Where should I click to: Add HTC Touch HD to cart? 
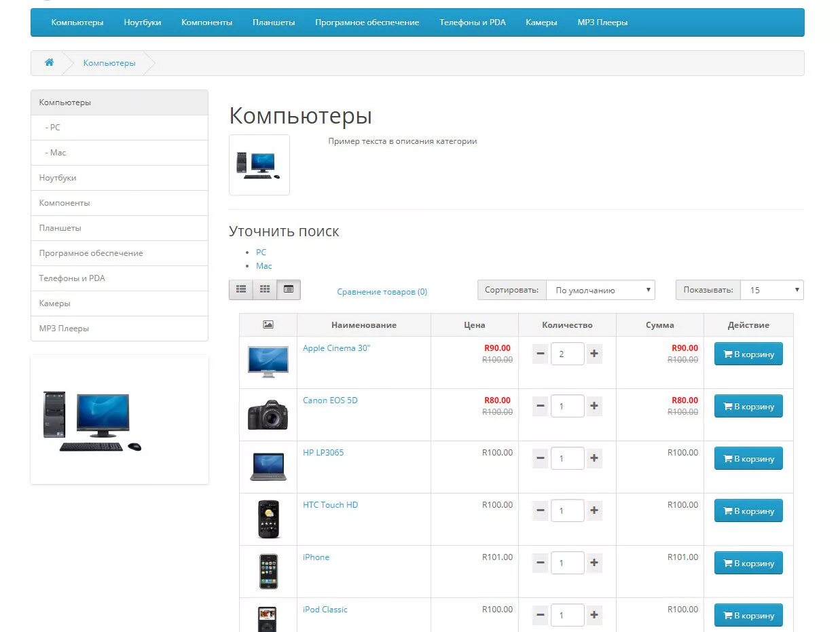(748, 510)
